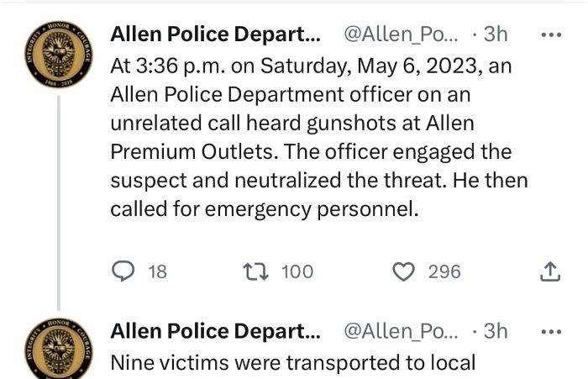Open the 'Nine victims were transported' tweet
The height and width of the screenshot is (379, 588).
[x=293, y=363]
